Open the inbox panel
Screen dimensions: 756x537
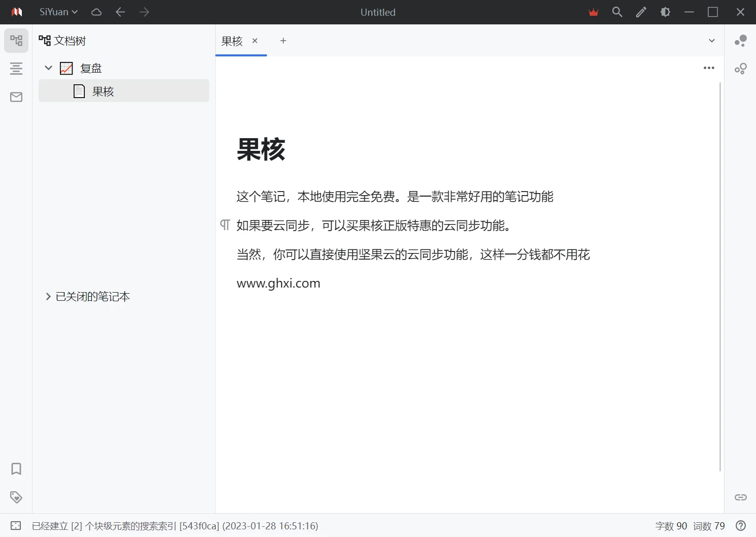tap(16, 97)
